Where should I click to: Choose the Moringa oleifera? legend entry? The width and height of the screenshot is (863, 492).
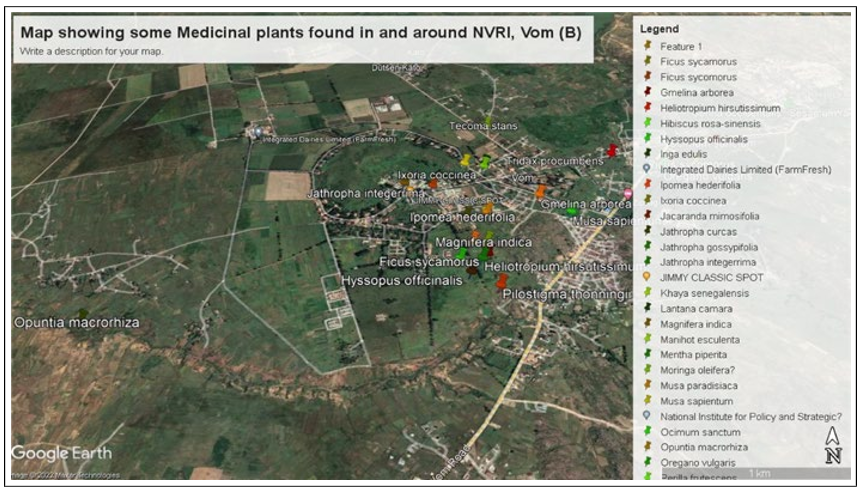coord(699,370)
